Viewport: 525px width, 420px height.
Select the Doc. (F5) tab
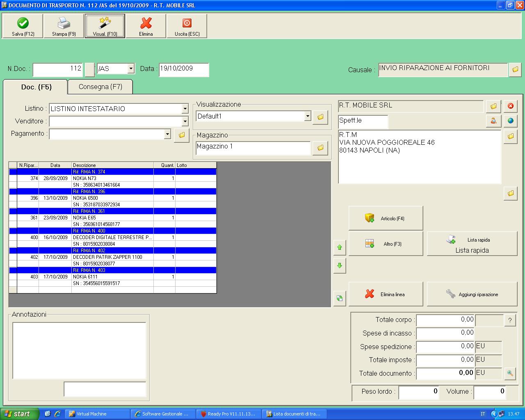tap(36, 87)
